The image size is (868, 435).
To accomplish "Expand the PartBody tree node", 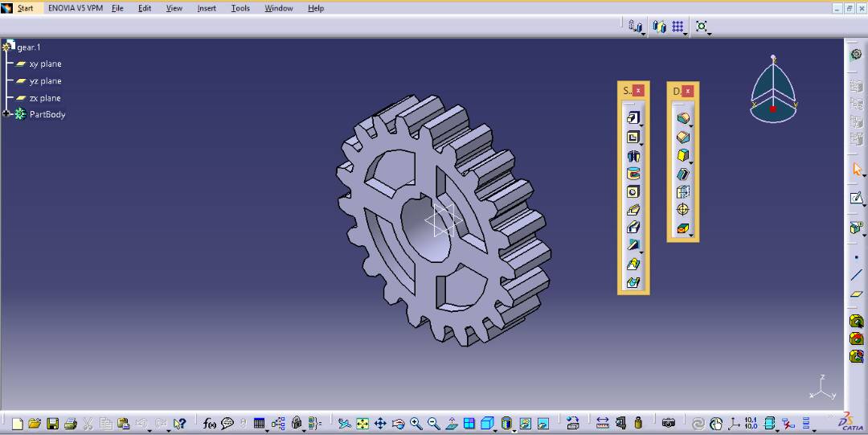I will (x=6, y=114).
